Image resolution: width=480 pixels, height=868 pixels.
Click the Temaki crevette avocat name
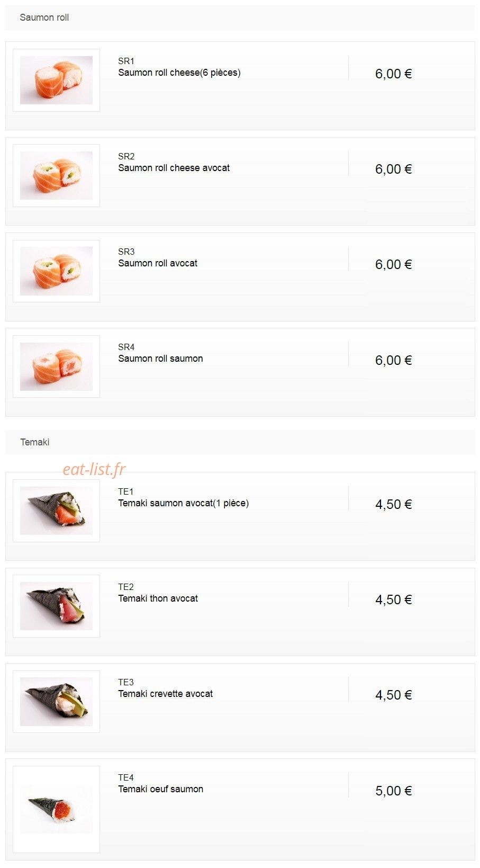coord(165,694)
